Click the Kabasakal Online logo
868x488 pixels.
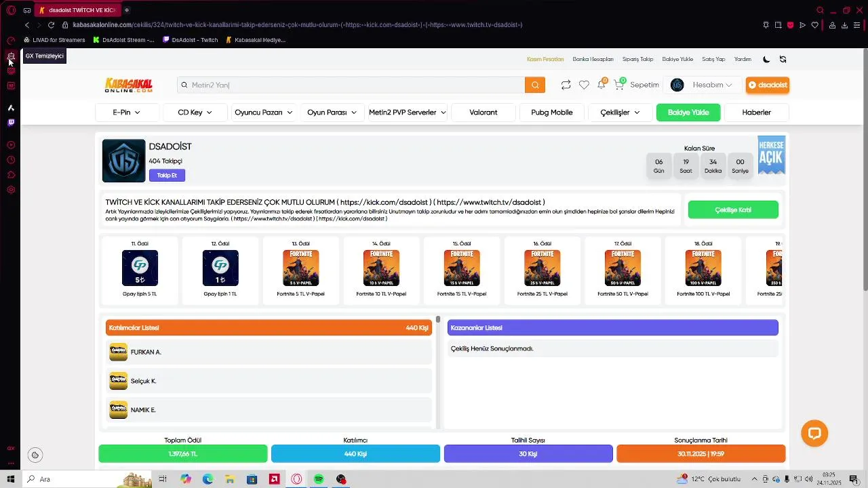pos(128,85)
